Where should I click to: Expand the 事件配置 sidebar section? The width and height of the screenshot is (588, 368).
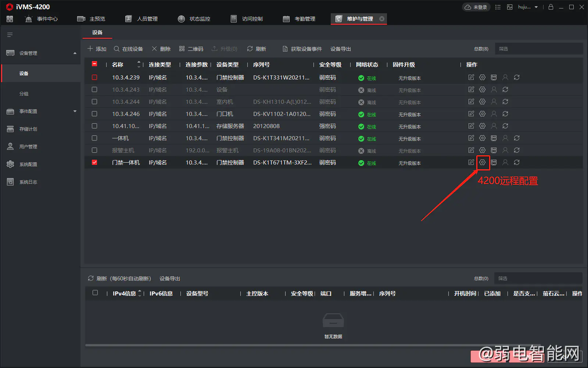75,111
